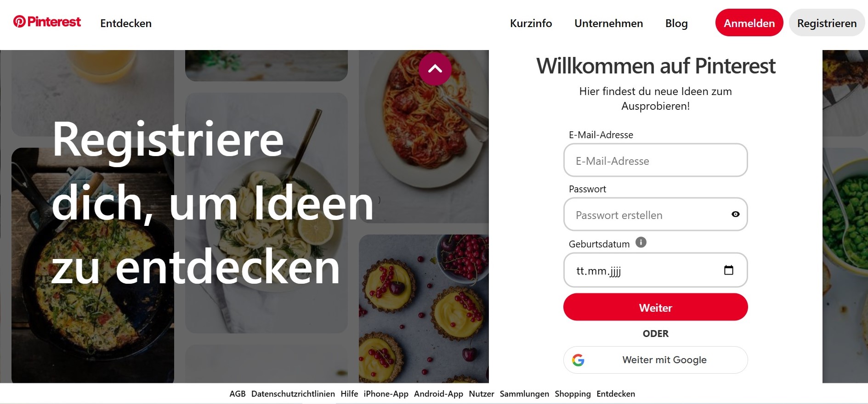Select the tt.mm.jjjj birthdate field
The height and width of the screenshot is (404, 868).
pyautogui.click(x=655, y=270)
